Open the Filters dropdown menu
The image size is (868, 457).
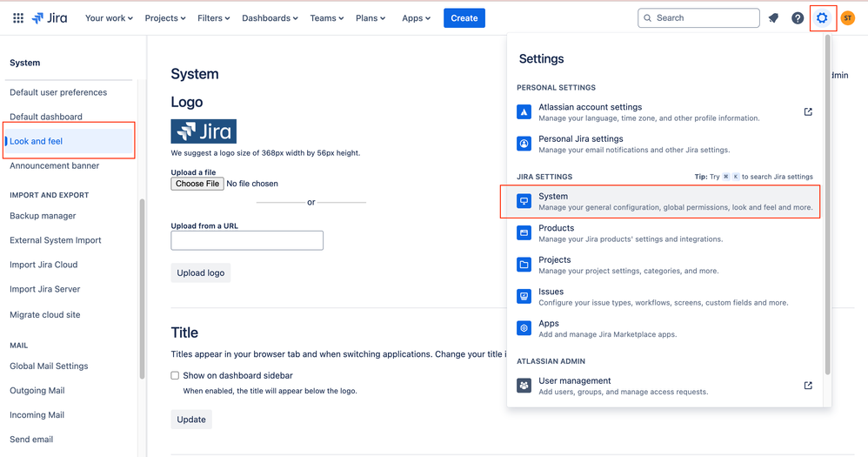tap(213, 17)
